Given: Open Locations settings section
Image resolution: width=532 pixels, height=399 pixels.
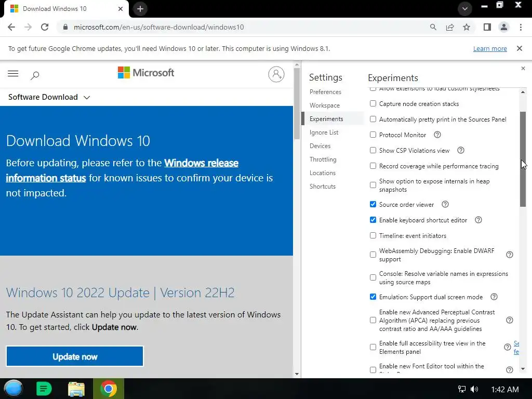Looking at the screenshot, I should (323, 173).
